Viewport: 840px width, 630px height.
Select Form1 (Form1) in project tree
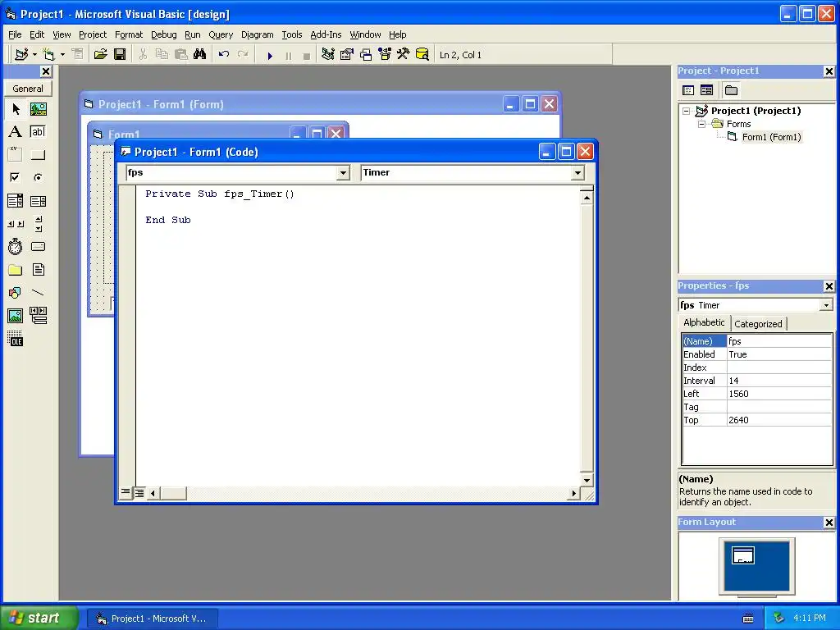(x=771, y=137)
